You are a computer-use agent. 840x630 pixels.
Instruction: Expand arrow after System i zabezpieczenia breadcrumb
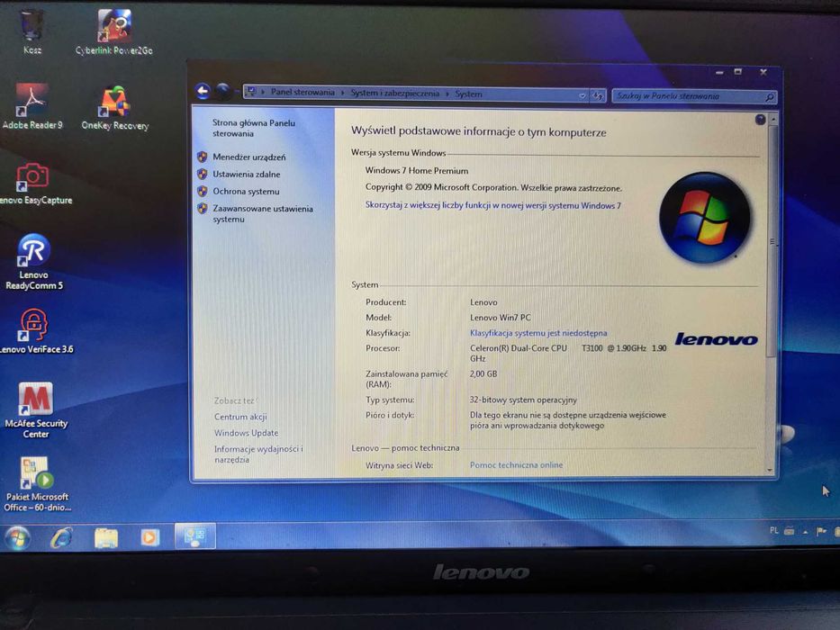pos(447,94)
